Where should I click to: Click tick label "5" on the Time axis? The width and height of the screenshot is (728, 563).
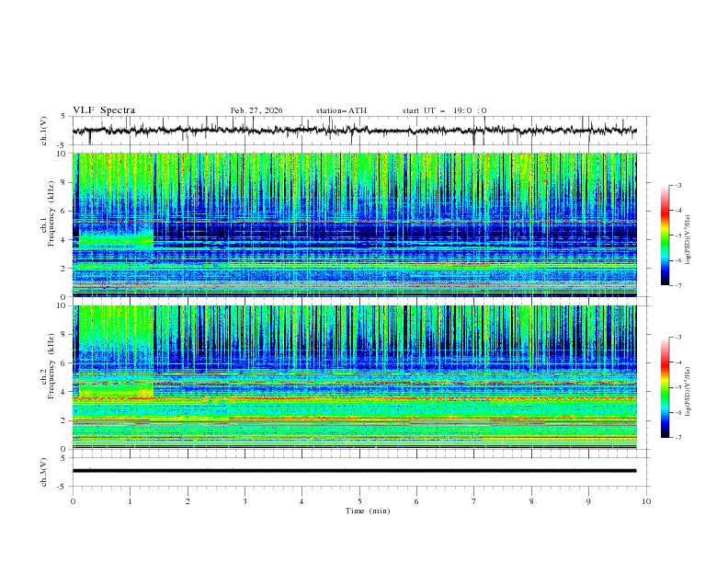359,501
